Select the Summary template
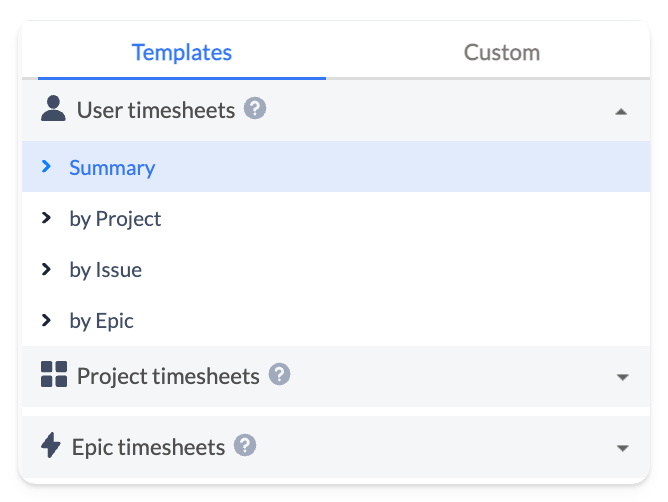 (x=112, y=168)
